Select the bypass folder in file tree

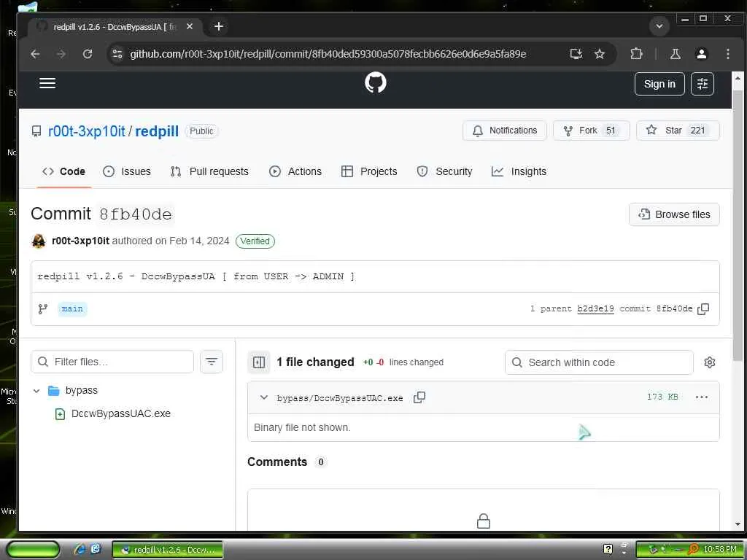tap(82, 391)
